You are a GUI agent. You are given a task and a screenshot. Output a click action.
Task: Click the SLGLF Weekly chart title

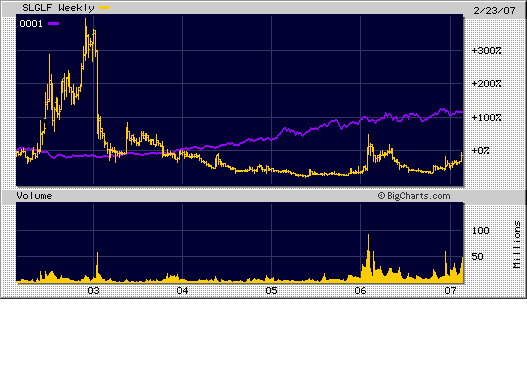click(x=58, y=8)
